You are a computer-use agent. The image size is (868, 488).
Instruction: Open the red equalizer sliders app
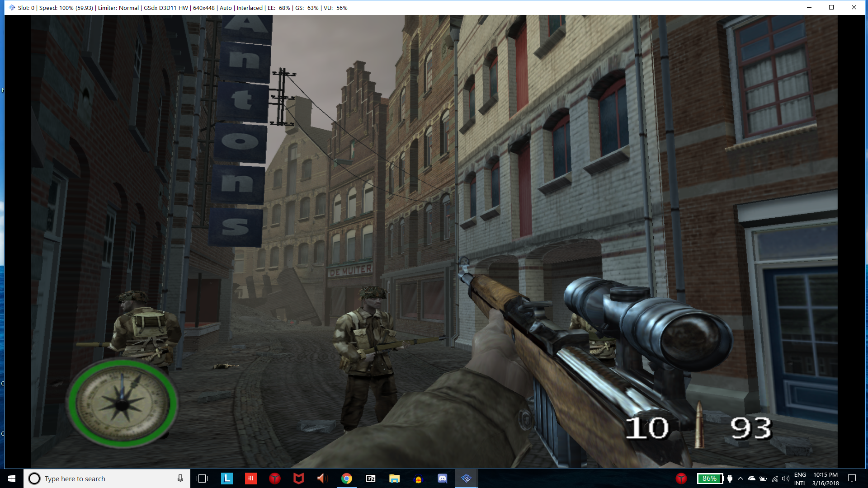(250, 478)
